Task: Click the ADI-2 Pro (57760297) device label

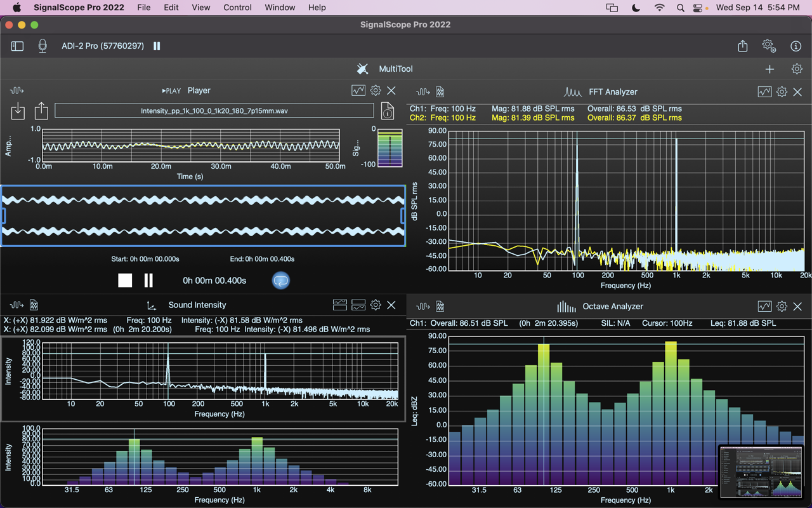Action: click(103, 46)
